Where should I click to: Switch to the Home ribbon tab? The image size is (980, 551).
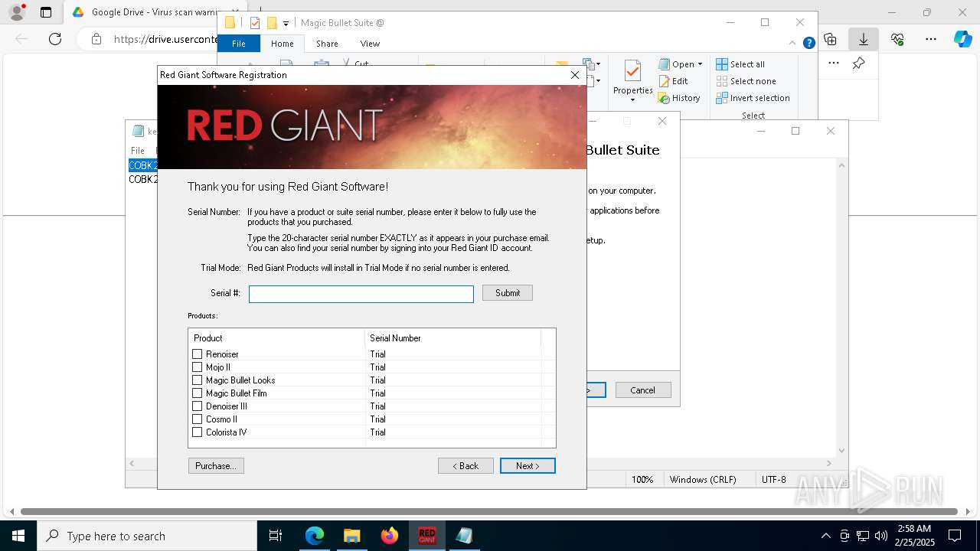point(282,44)
